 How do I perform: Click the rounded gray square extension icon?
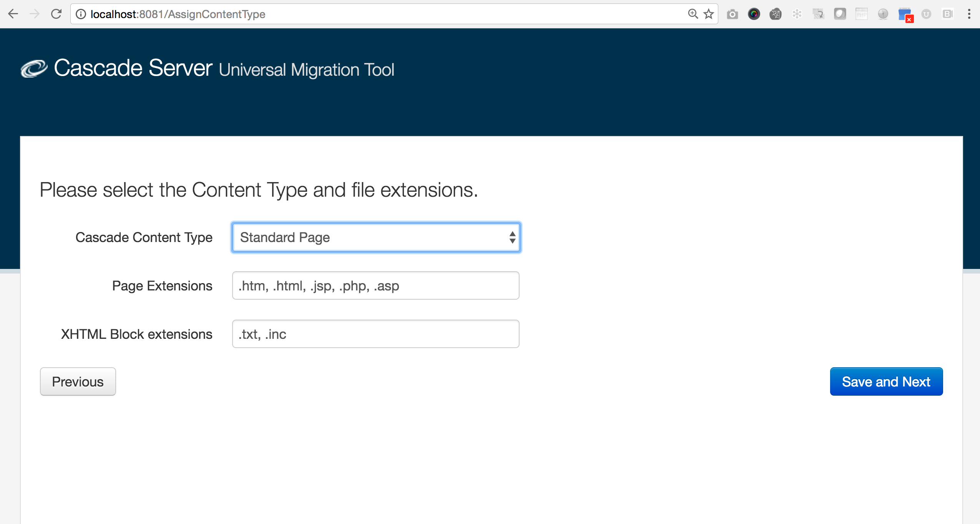(840, 14)
